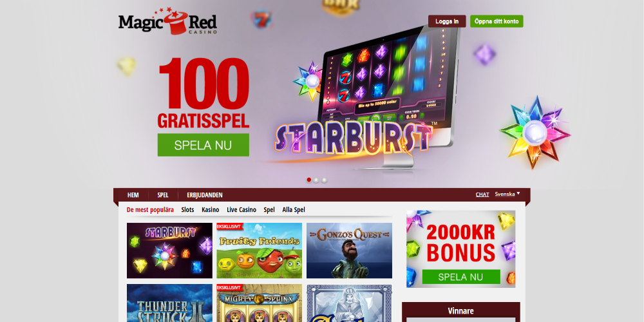The image size is (644, 322).
Task: Select the Alla Spel tab
Action: (x=294, y=210)
